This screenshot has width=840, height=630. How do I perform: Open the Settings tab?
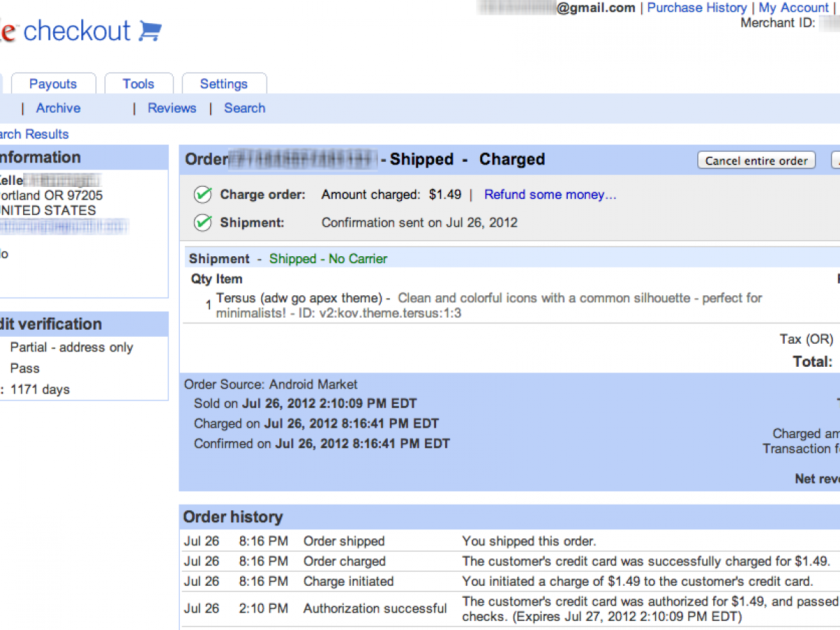[x=224, y=84]
